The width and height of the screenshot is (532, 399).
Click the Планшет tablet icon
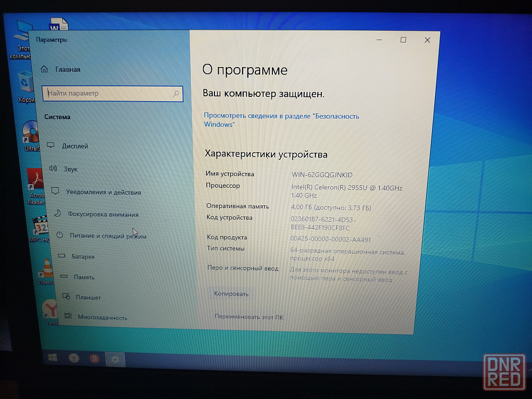[66, 296]
